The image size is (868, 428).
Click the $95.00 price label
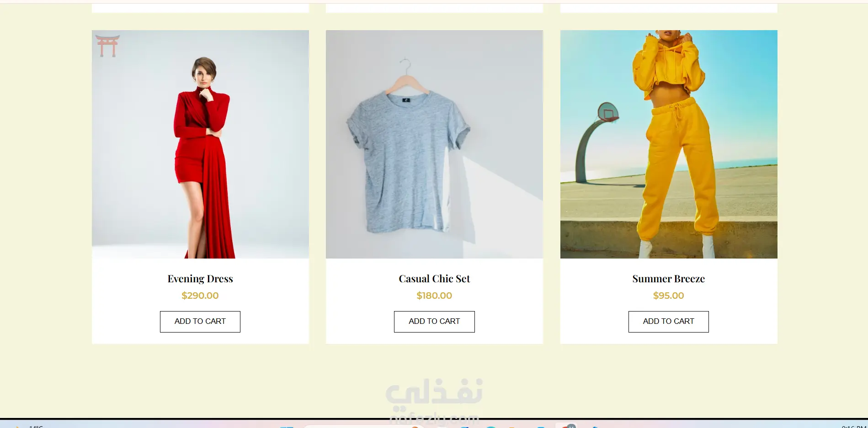pyautogui.click(x=668, y=296)
